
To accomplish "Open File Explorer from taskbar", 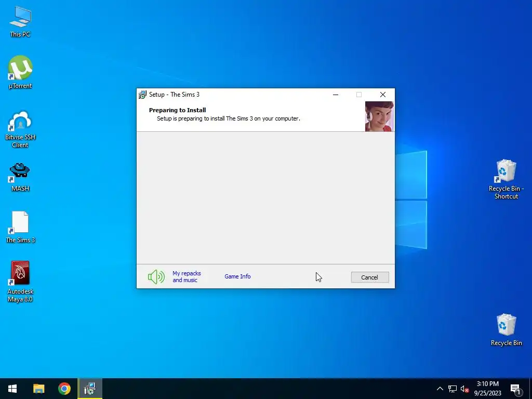I will pyautogui.click(x=38, y=389).
